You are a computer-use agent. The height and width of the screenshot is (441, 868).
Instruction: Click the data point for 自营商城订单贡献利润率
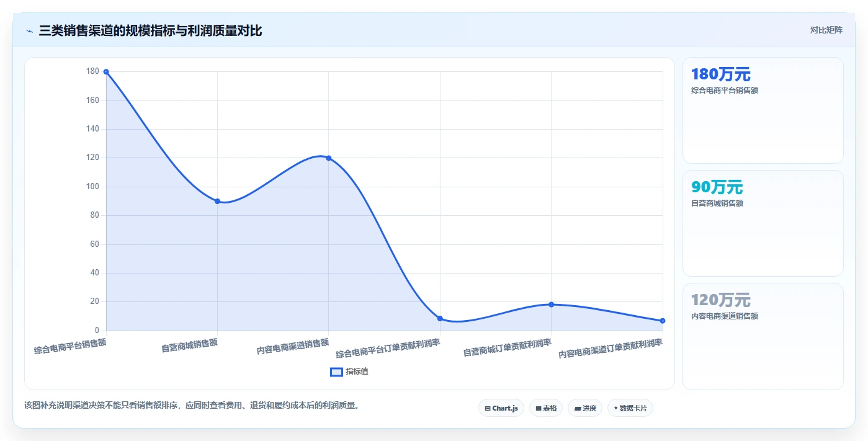(551, 305)
